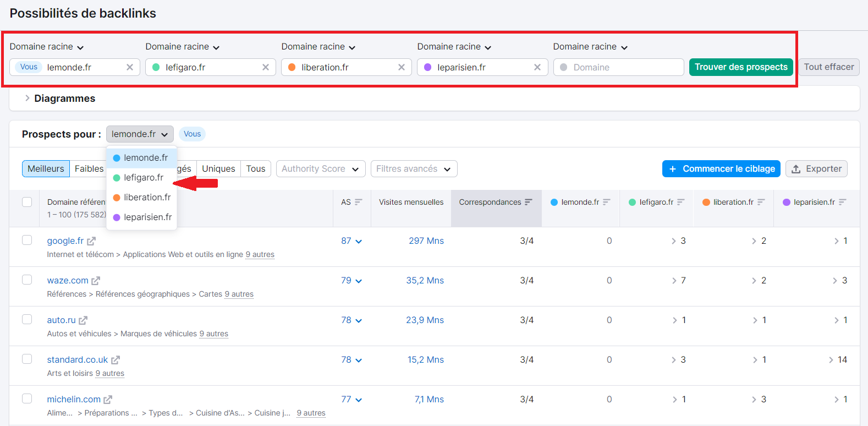Sort the lefigaro.fr column
Screen dimensions: 868x426
pyautogui.click(x=681, y=202)
